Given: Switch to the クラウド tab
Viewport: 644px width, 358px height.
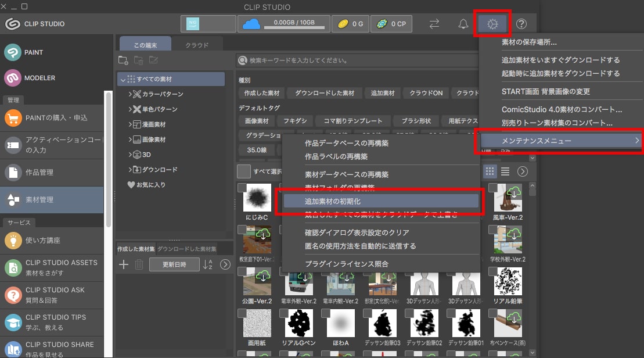Looking at the screenshot, I should point(197,44).
